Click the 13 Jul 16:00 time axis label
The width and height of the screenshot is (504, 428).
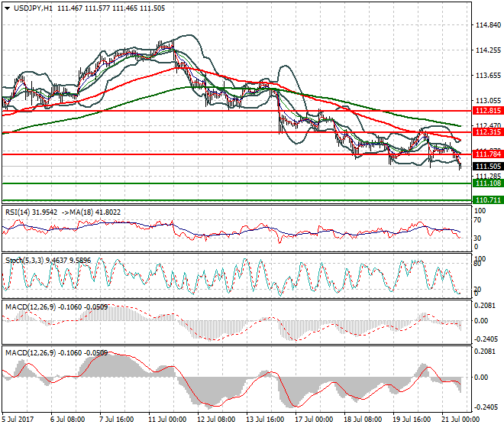[265, 420]
